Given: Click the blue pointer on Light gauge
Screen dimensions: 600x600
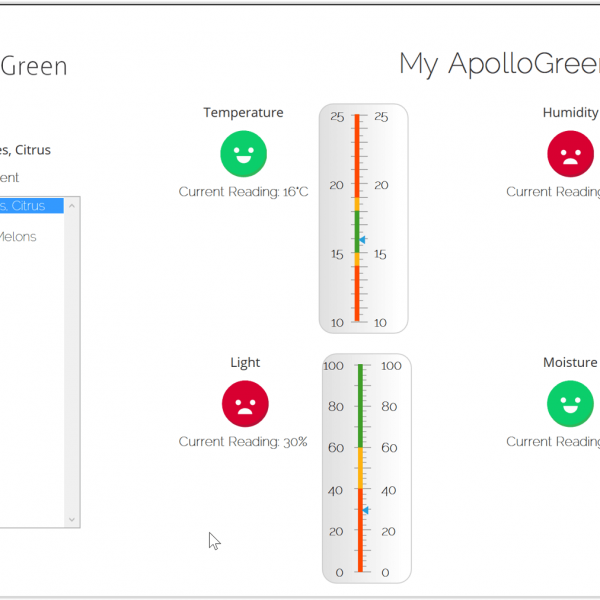Looking at the screenshot, I should pos(365,510).
